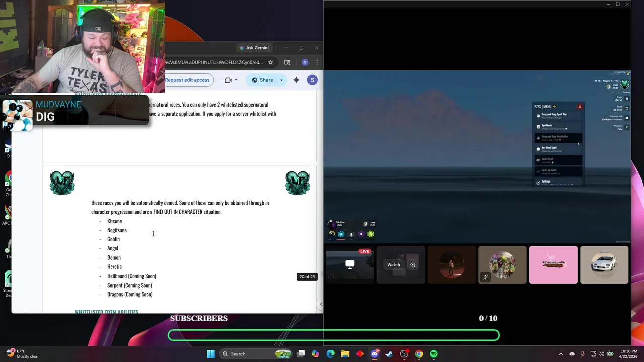Click the Share button in Google Docs
Image resolution: width=644 pixels, height=362 pixels.
[x=262, y=80]
